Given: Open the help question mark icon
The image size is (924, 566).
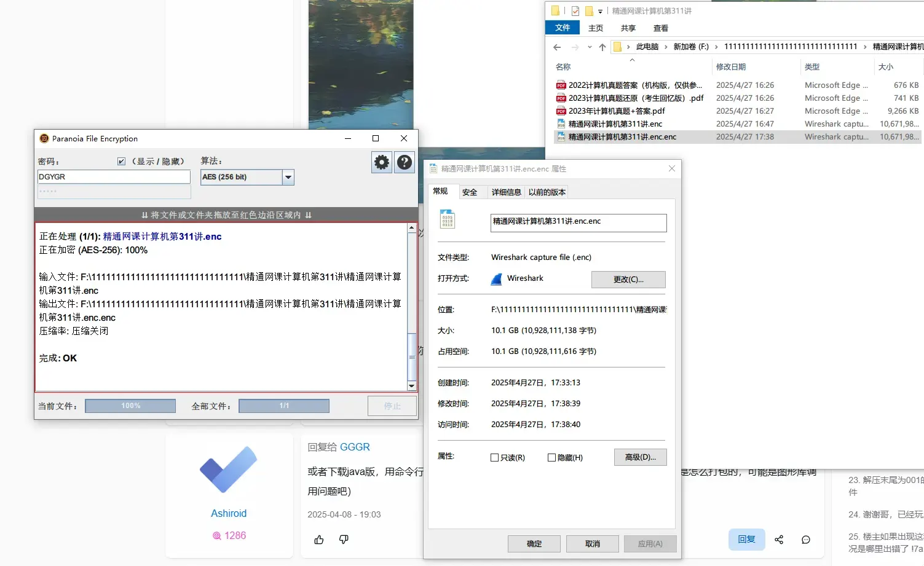Looking at the screenshot, I should click(404, 162).
